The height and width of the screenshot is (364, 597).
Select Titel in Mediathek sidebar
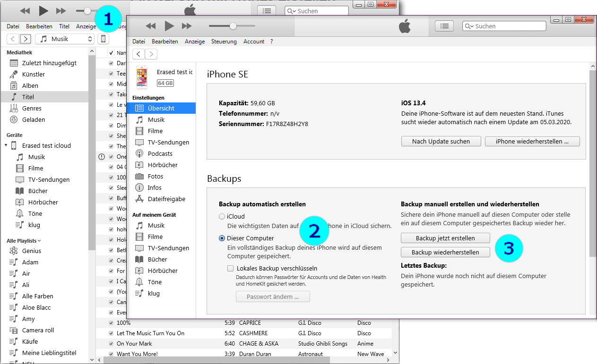44,97
